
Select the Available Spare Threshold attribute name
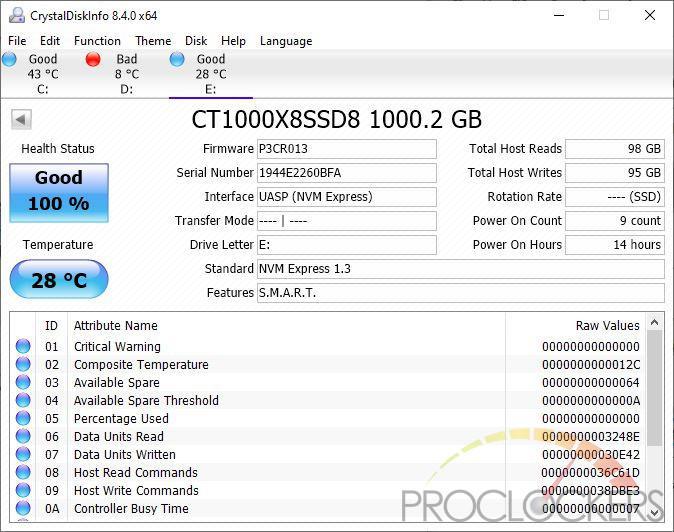point(146,401)
